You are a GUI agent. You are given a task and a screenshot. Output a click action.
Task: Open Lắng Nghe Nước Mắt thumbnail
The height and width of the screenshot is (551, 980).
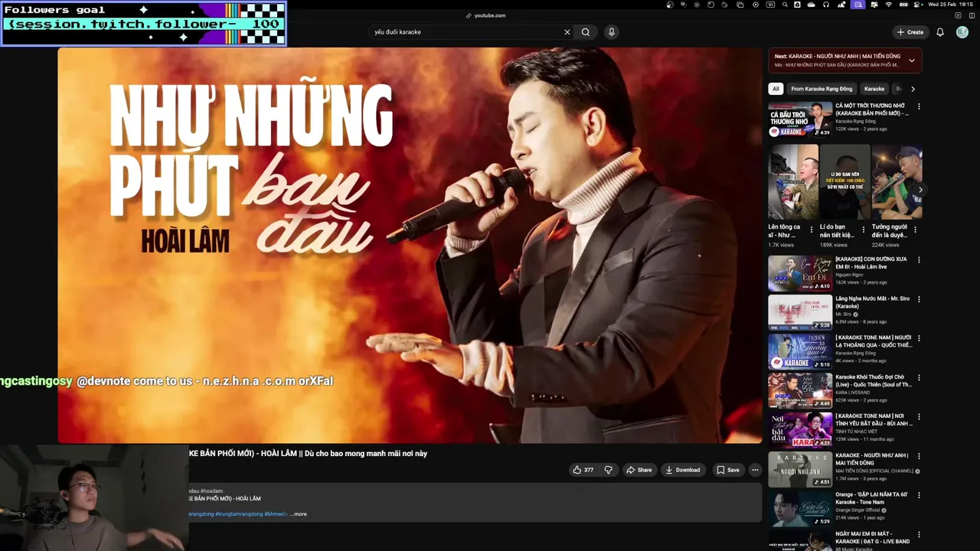tap(800, 312)
